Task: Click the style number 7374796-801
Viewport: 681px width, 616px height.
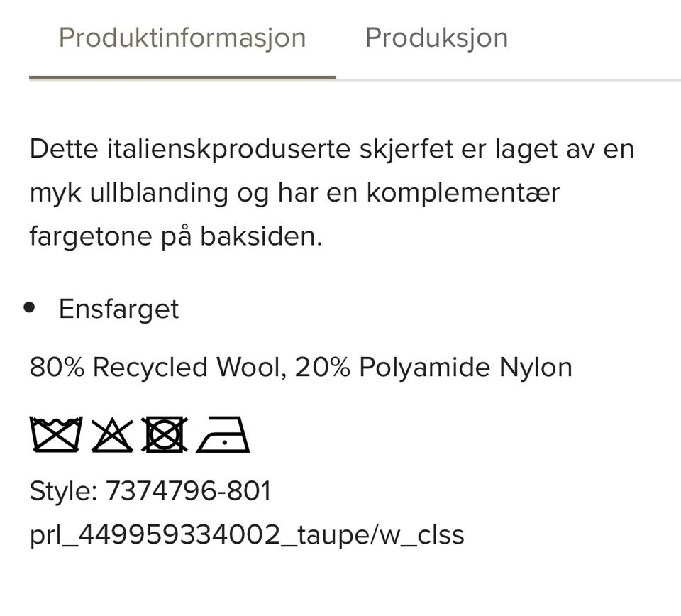Action: pyautogui.click(x=189, y=490)
